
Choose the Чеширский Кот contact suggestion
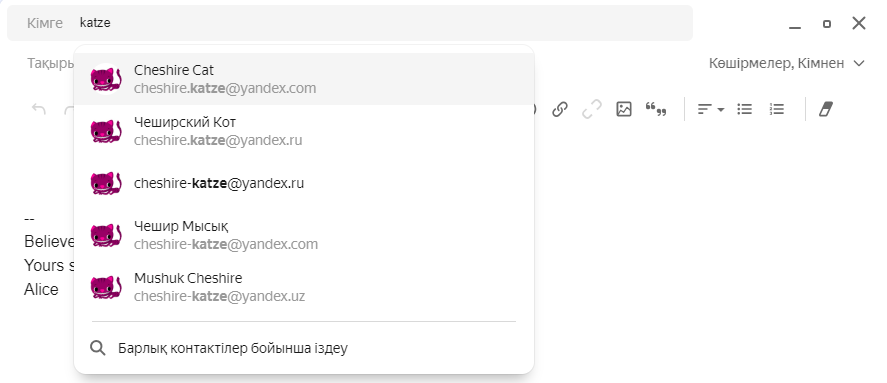(304, 131)
